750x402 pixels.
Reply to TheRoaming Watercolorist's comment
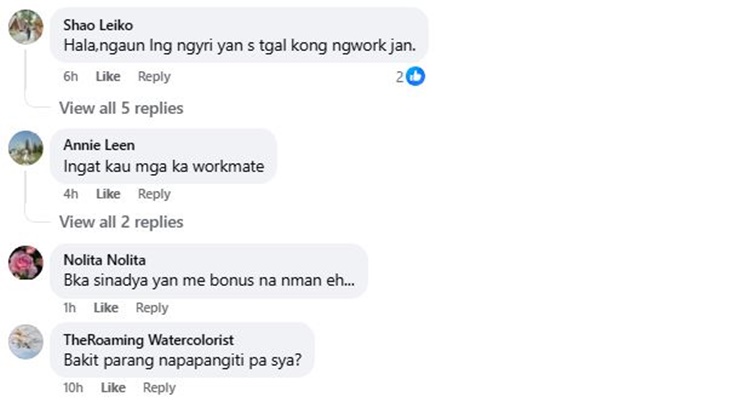coord(159,388)
